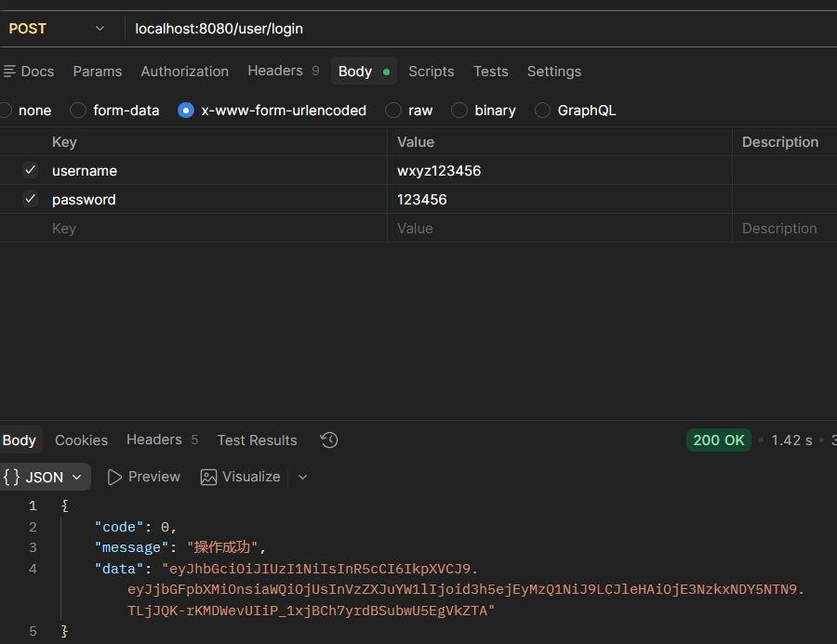The image size is (837, 644).
Task: Open response history clock icon
Action: pos(329,440)
